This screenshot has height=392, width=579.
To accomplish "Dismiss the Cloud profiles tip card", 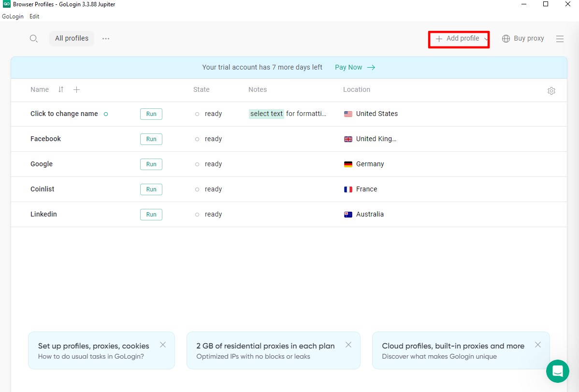I will (x=537, y=345).
